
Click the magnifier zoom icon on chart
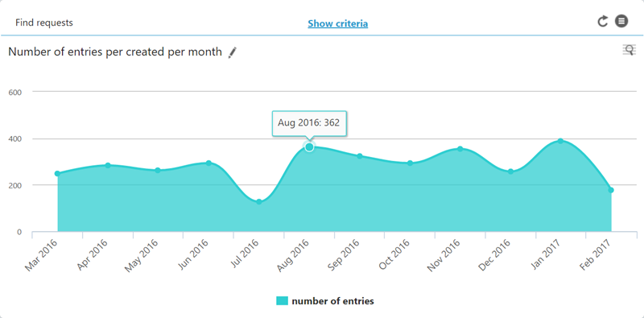click(x=629, y=50)
